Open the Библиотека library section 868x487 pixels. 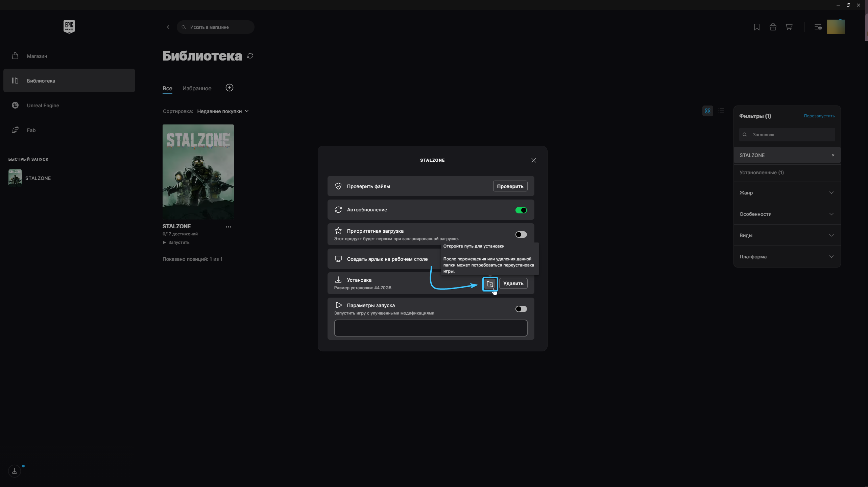click(69, 80)
